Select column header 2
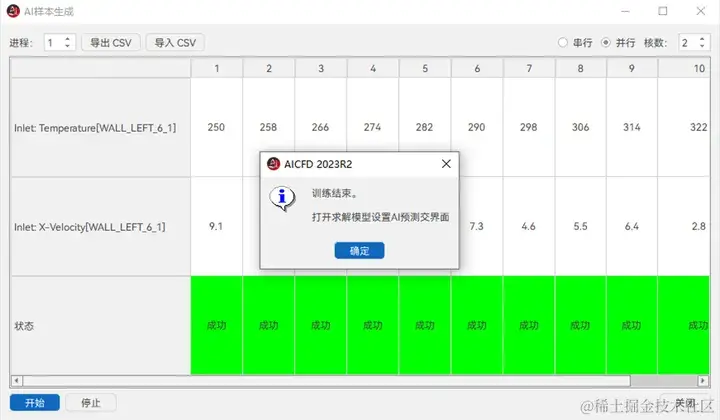 (x=269, y=68)
